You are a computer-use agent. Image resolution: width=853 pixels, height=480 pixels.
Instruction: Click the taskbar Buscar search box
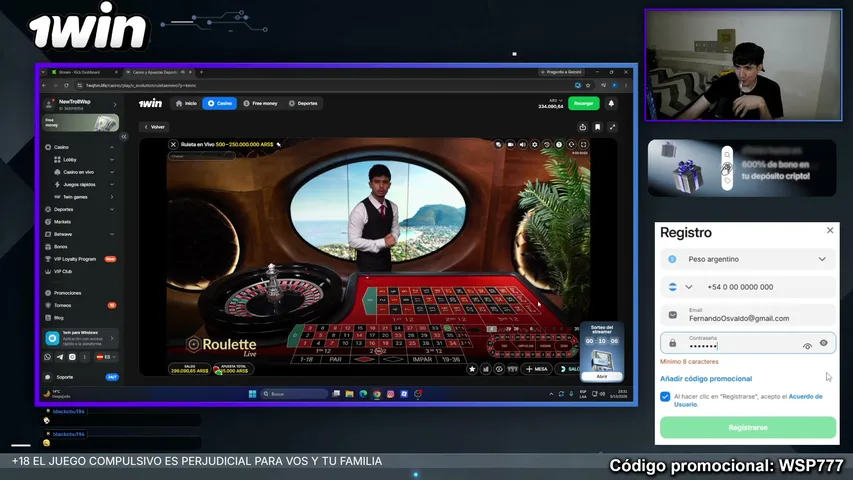click(293, 393)
